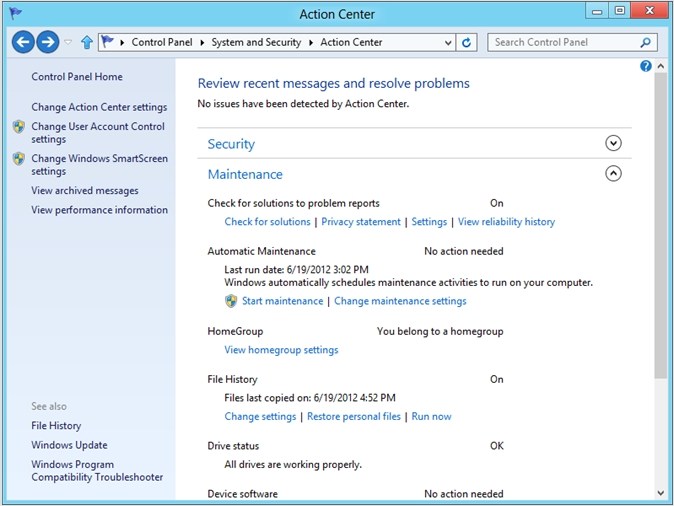Click 'All drives are working properly.' text

pos(293,465)
